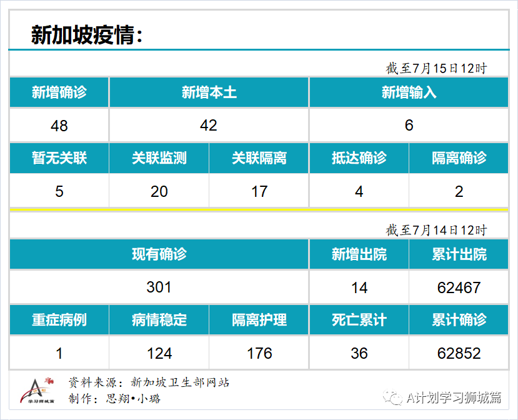Toggle the 暂无关联 category cell
518x420 pixels.
[59, 158]
